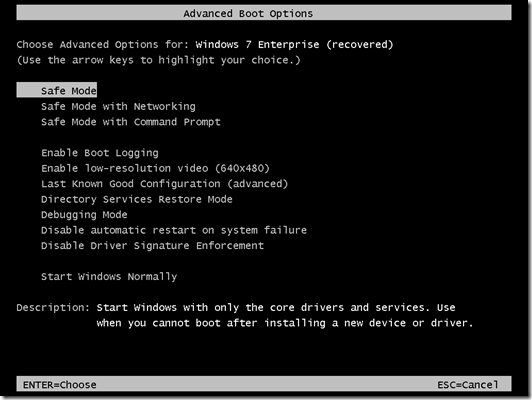This screenshot has width=532, height=400.
Task: Select the highlighted Safe Mode option
Action: tap(57, 91)
